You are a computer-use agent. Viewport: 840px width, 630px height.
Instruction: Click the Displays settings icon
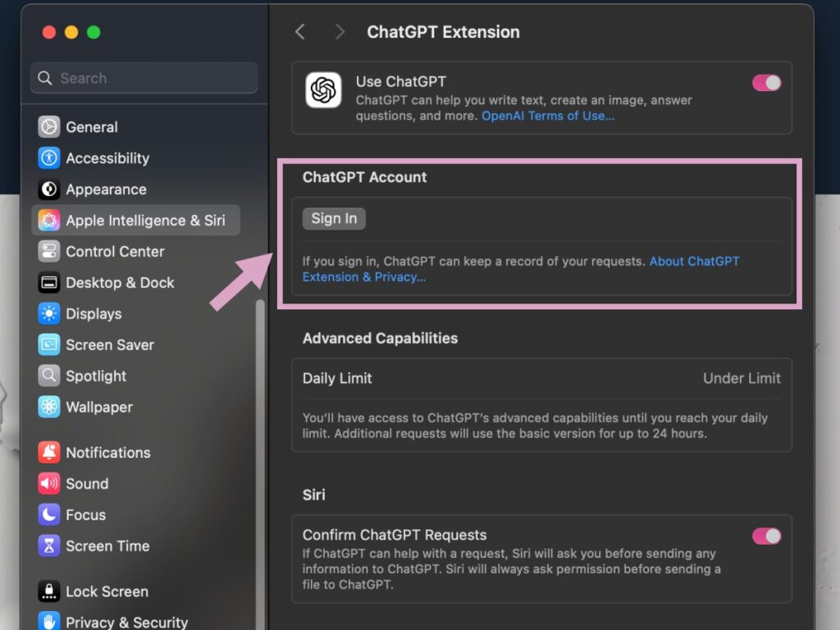48,314
